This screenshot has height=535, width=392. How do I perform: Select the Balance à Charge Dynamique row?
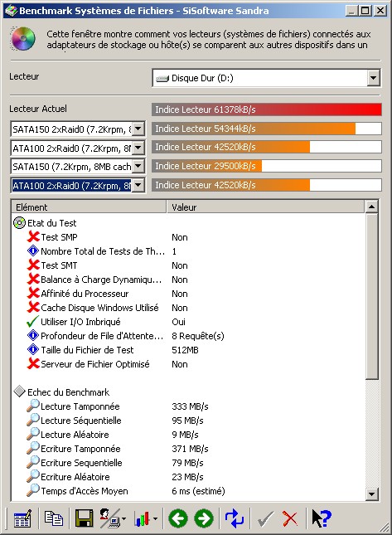click(188, 280)
